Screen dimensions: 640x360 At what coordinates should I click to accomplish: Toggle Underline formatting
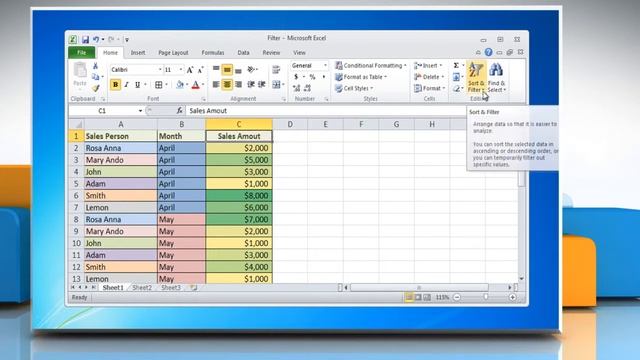pos(138,84)
